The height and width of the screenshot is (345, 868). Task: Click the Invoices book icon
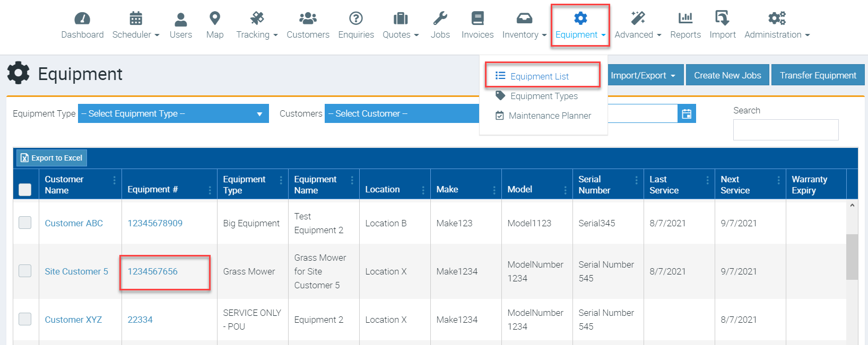click(477, 19)
